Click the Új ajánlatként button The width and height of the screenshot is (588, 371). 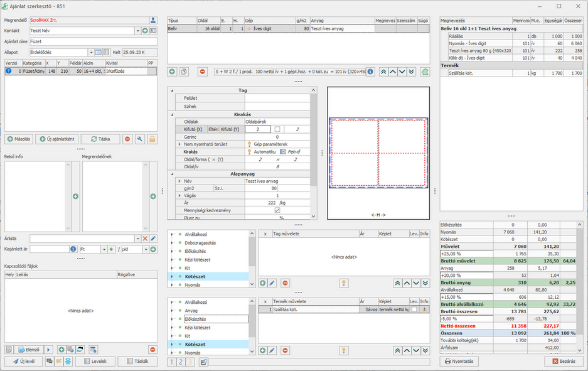[56, 139]
